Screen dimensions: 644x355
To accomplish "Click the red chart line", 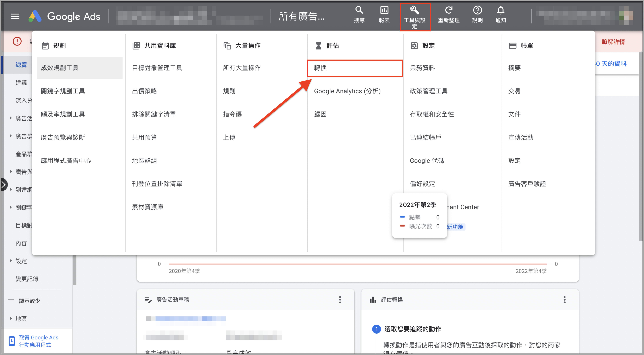I will pyautogui.click(x=358, y=264).
